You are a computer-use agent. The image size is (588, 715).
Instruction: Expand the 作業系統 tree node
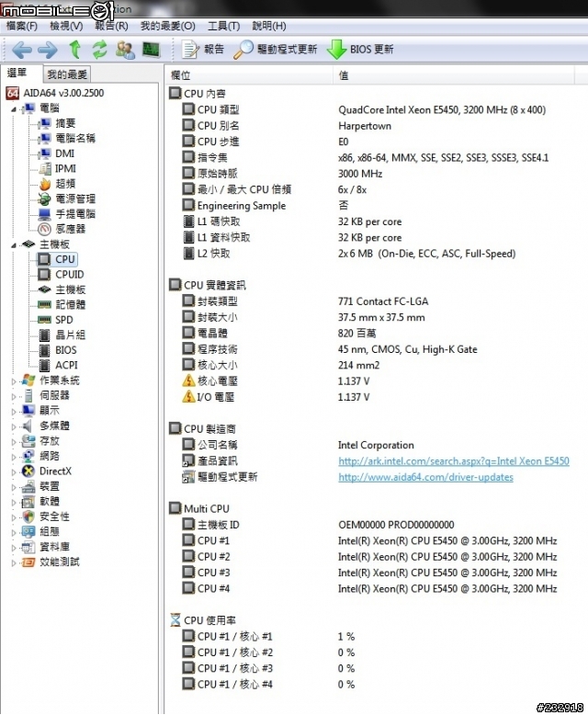pos(14,381)
